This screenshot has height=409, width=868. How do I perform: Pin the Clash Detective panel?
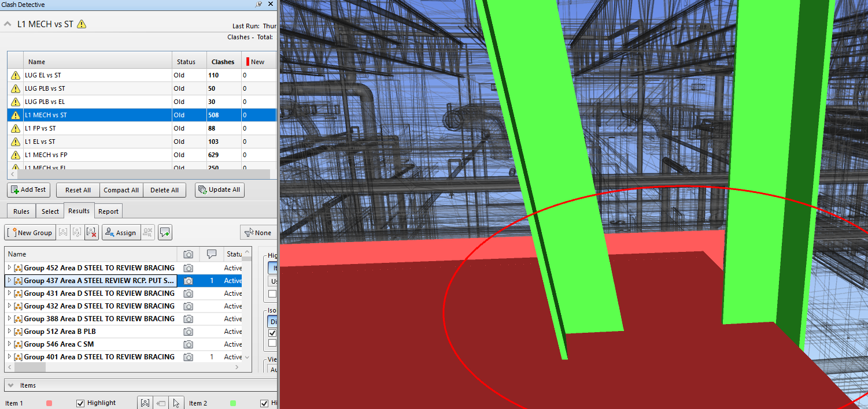pos(258,5)
